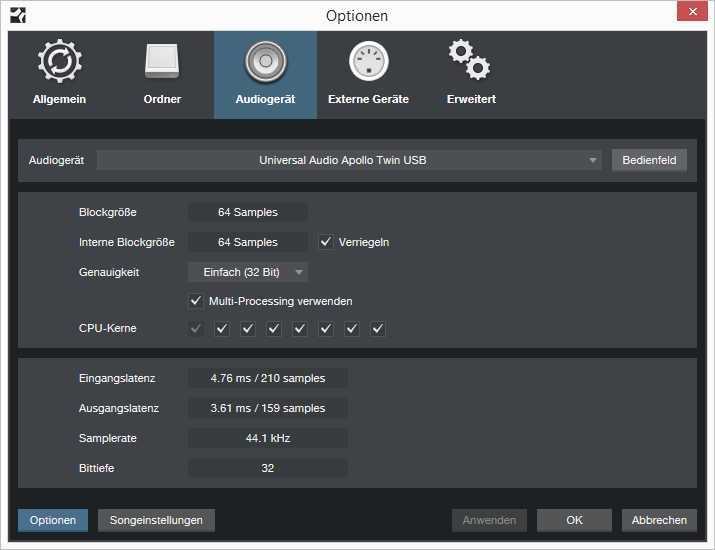Select the Ordner drive icon
Screen dimensions: 715x550
162,61
